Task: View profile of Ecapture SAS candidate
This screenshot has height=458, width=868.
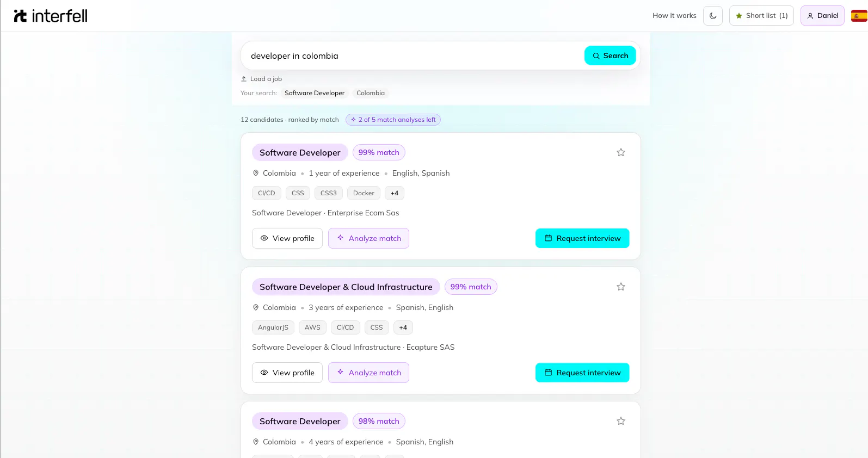Action: pyautogui.click(x=287, y=373)
